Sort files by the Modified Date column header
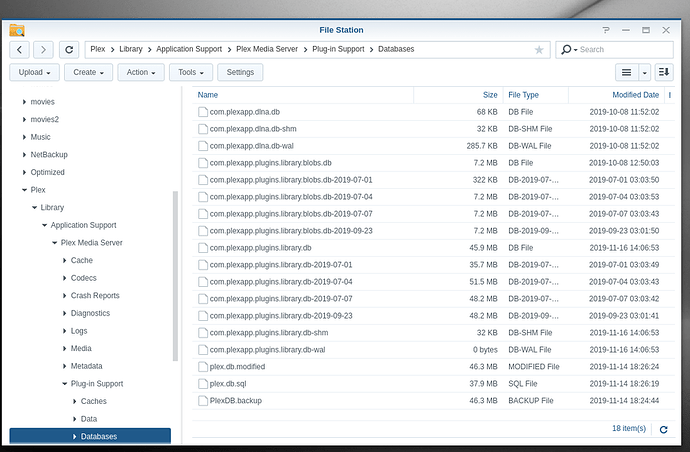The width and height of the screenshot is (690, 452). [x=617, y=95]
